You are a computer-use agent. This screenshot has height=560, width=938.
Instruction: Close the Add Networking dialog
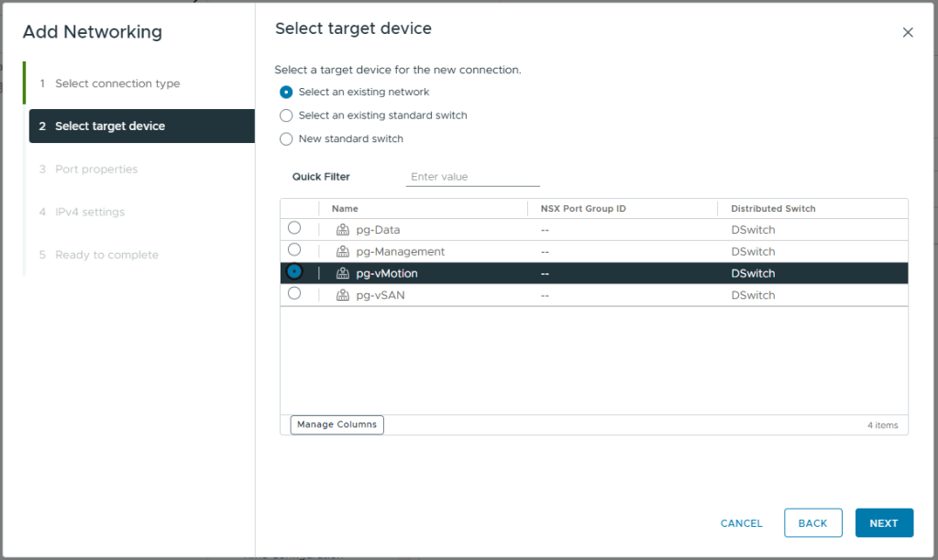(x=908, y=32)
